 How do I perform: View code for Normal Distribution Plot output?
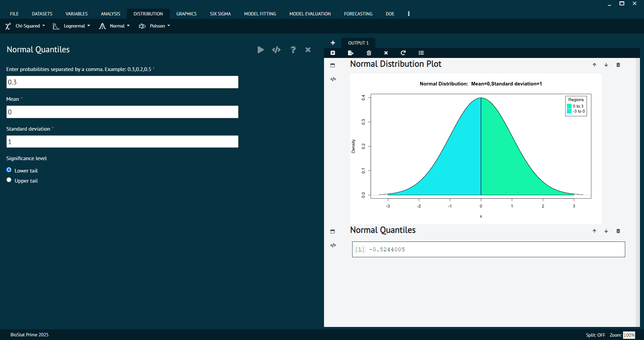point(333,79)
